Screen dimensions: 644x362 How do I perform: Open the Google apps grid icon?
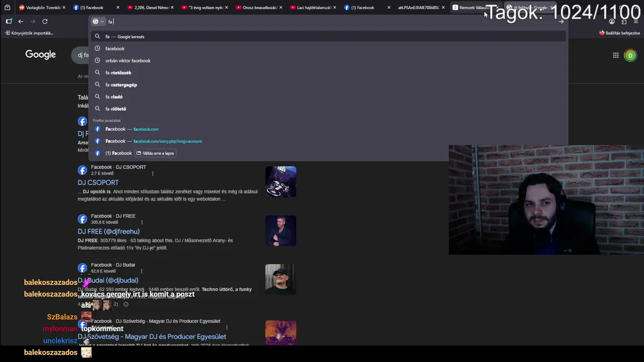point(616,55)
